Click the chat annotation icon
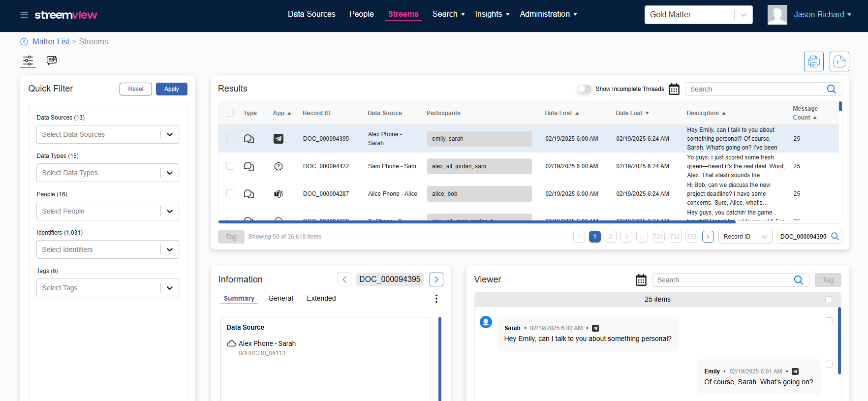Viewport: 868px width, 401px height. pyautogui.click(x=52, y=60)
